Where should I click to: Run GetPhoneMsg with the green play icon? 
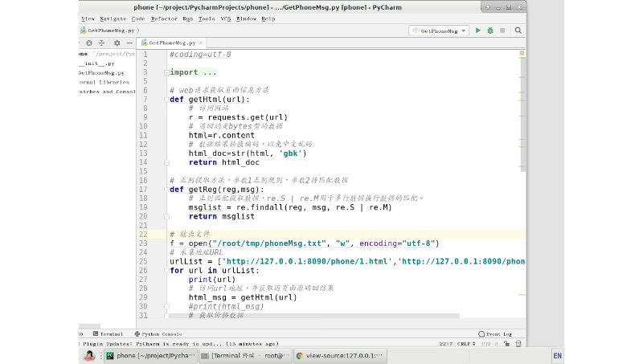(x=477, y=31)
